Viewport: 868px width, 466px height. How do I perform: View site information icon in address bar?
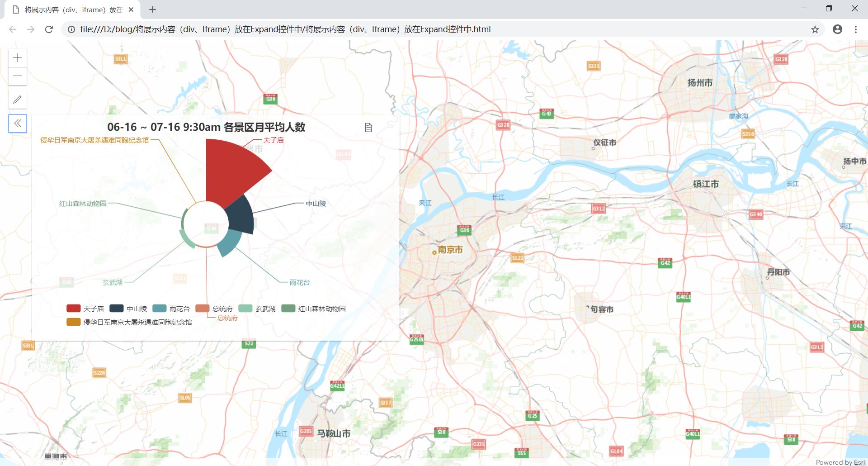point(71,29)
